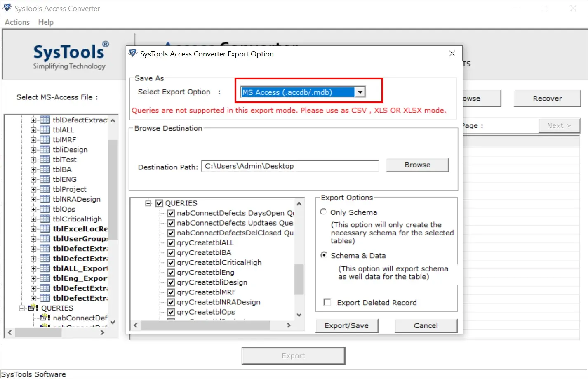Select the Only Schema radio button
The width and height of the screenshot is (588, 379).
pyautogui.click(x=323, y=212)
